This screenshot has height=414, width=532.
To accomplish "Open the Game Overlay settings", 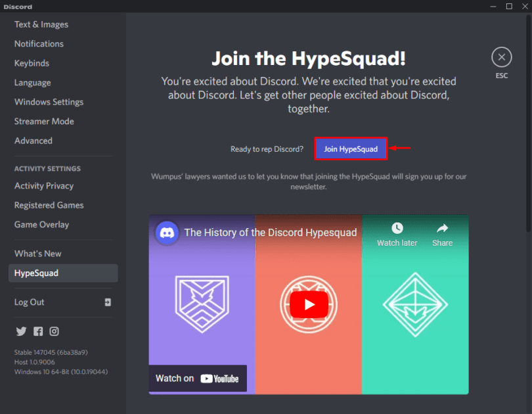I will tap(43, 224).
